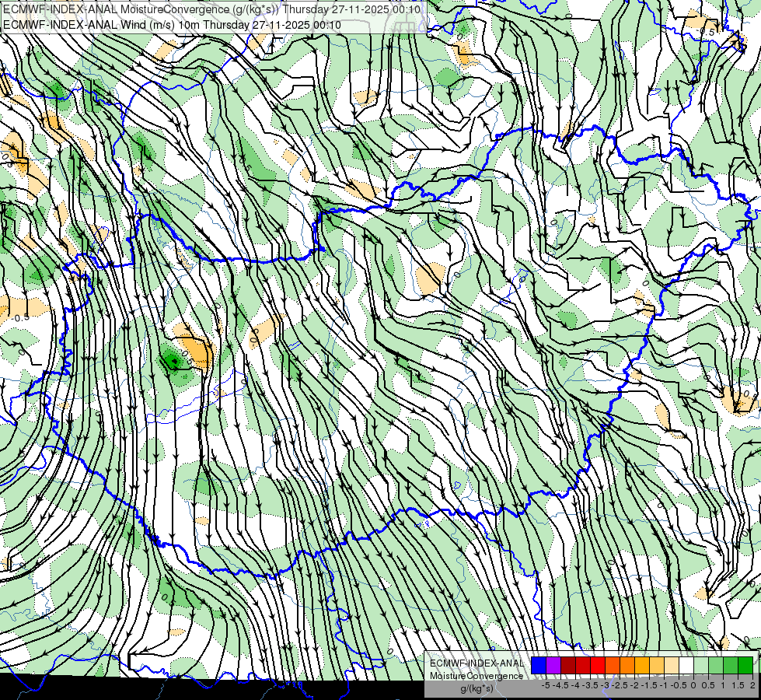Click the orange patch at the far right edge
Image resolution: width=761 pixels, height=700 pixels.
click(x=738, y=401)
